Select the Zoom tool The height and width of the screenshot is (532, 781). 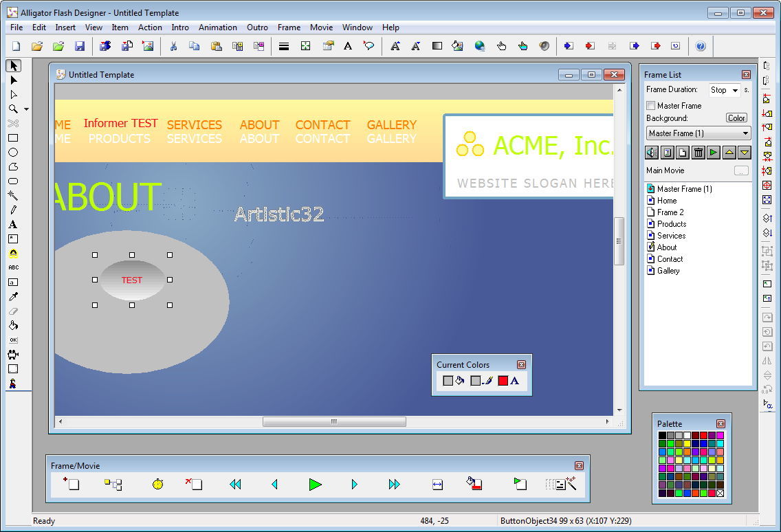point(12,109)
